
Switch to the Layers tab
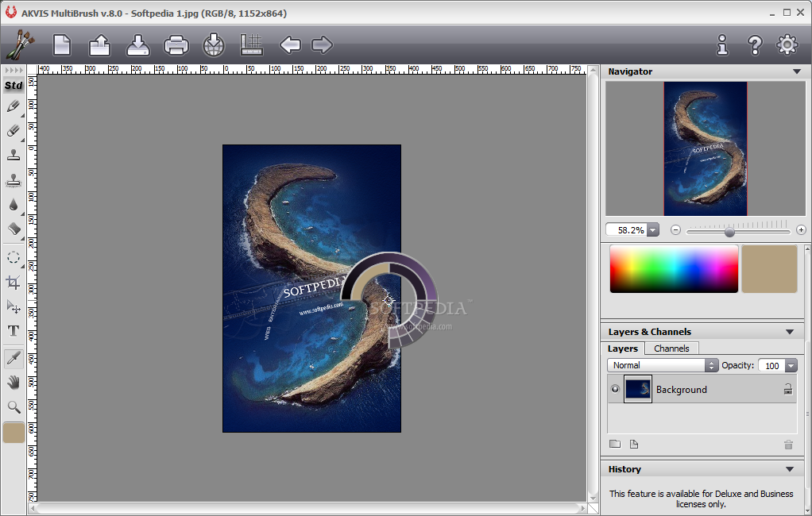[x=622, y=348]
